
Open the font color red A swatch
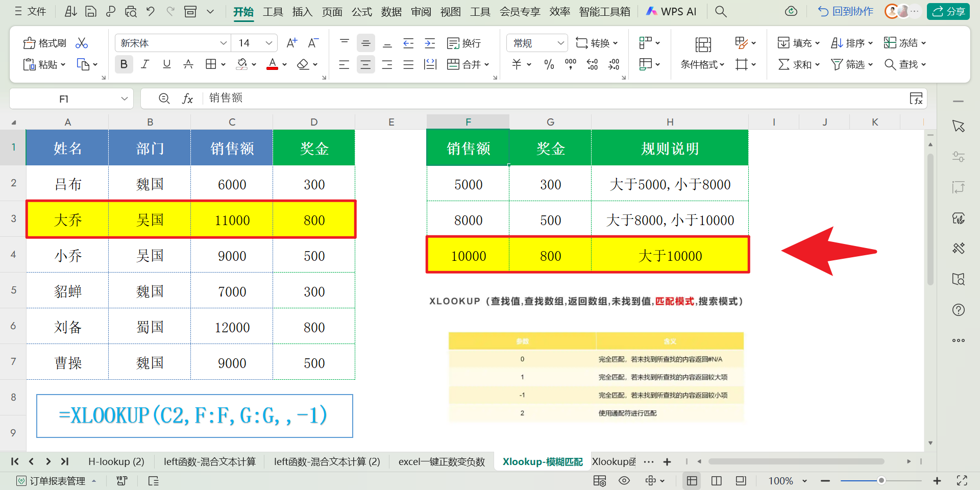pyautogui.click(x=273, y=64)
